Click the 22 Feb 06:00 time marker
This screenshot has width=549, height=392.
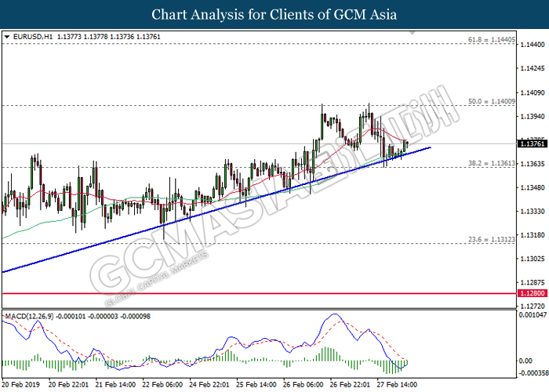164,386
